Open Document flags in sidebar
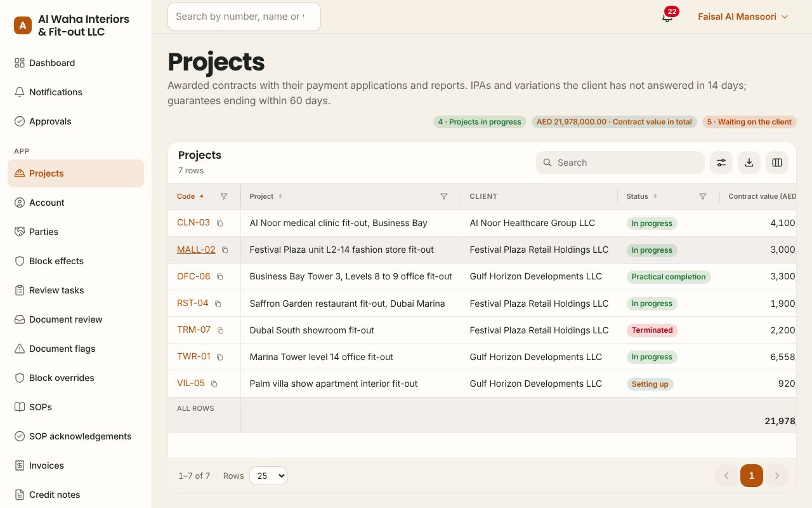The image size is (812, 508). pos(76,349)
